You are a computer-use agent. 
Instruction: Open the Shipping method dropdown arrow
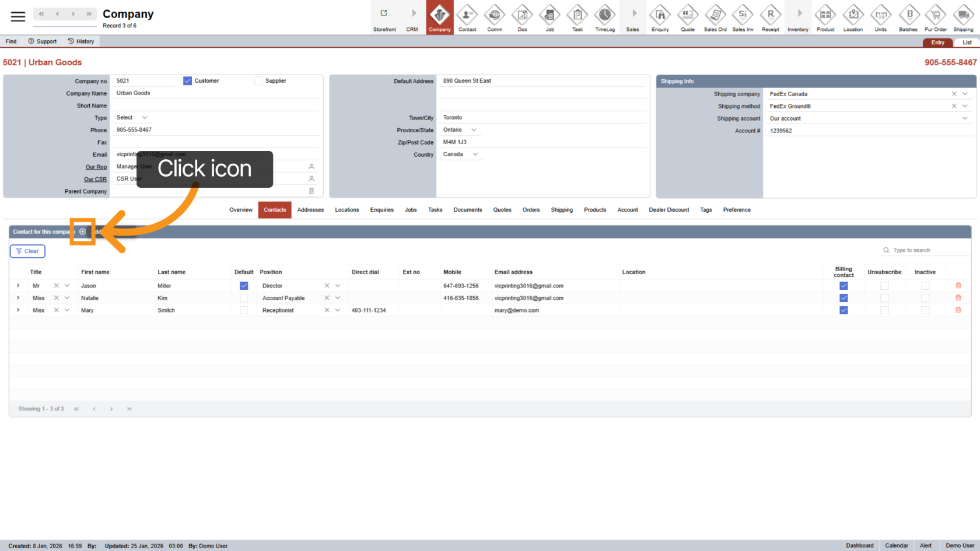pos(965,106)
